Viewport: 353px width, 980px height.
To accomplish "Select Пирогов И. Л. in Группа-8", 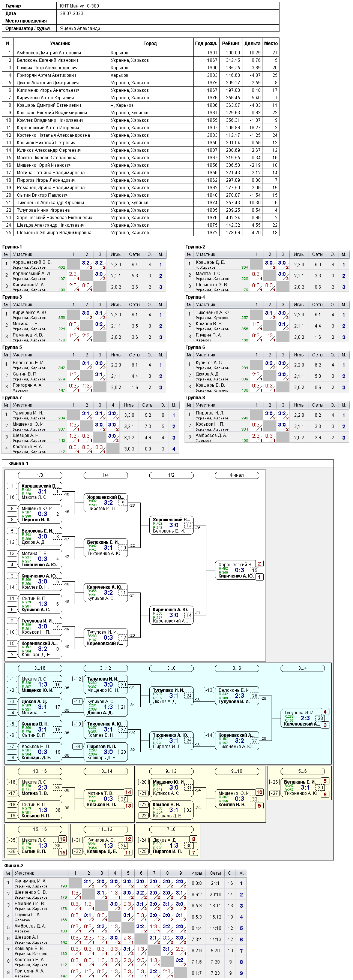I will coord(210,413).
